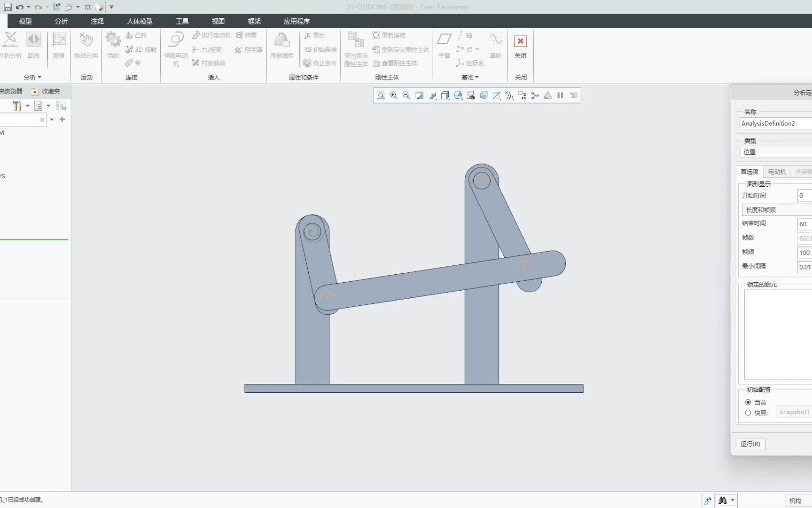
Task: Select the Gear (齿轮) connection tool
Action: click(113, 41)
